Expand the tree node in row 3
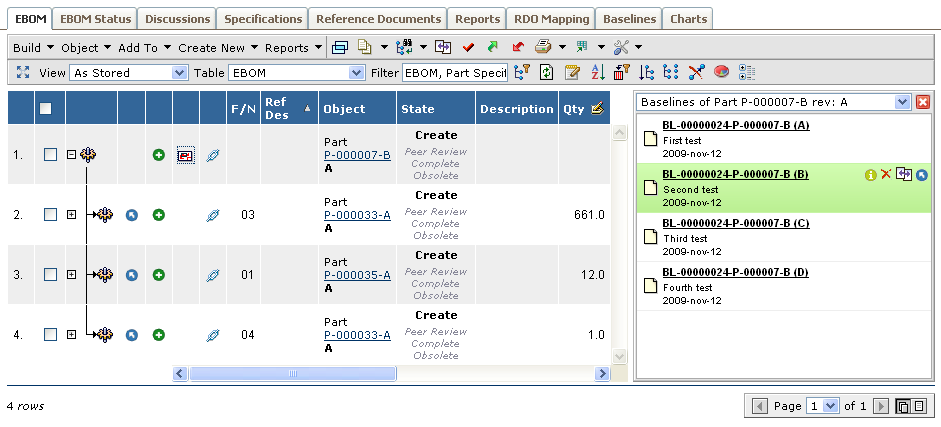 pos(71,275)
